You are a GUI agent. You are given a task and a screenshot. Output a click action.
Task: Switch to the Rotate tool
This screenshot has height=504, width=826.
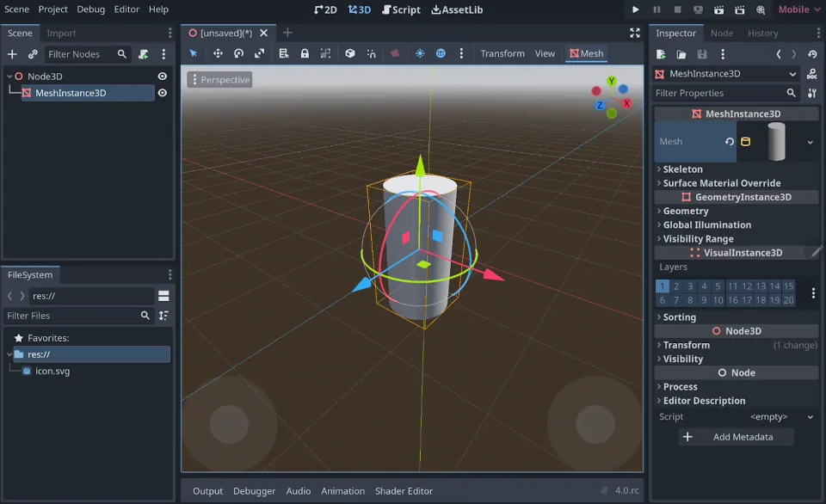[237, 52]
